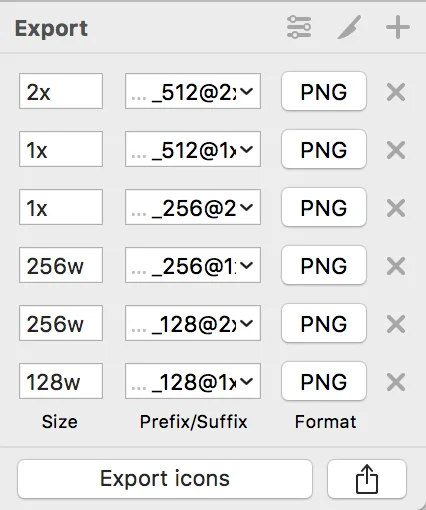Change PNG format of _256@1x row

(324, 265)
